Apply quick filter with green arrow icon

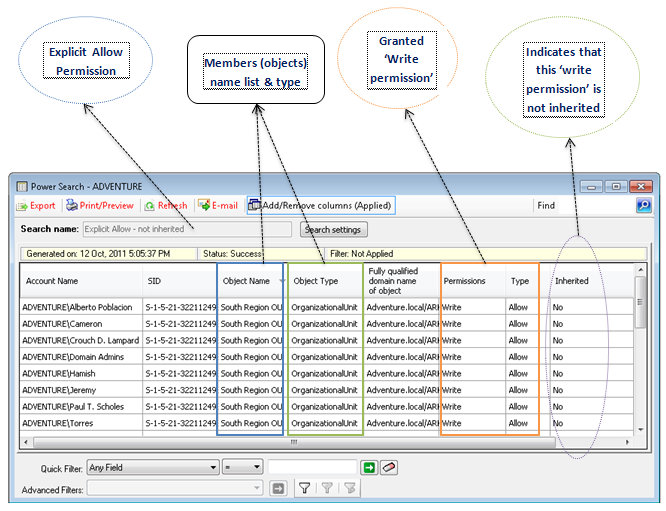point(369,467)
